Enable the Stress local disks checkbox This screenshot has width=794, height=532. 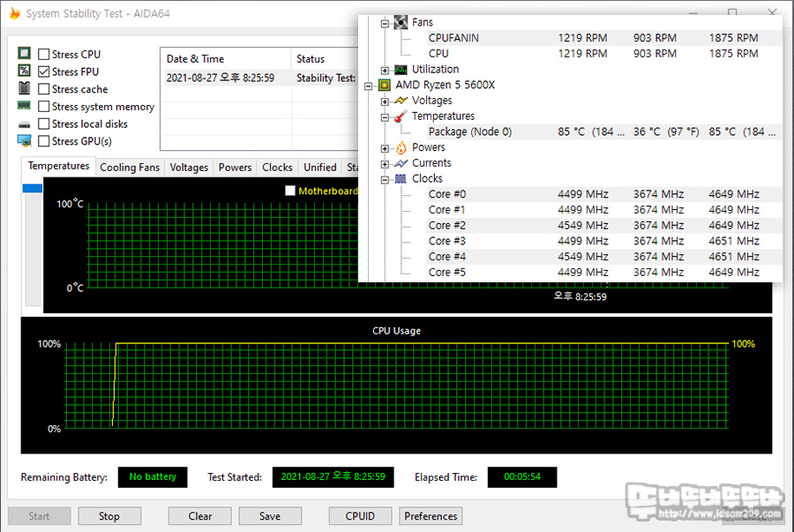pyautogui.click(x=44, y=124)
